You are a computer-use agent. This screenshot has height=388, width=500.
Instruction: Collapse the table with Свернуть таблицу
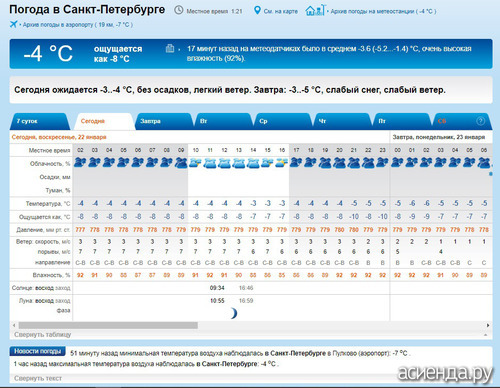pyautogui.click(x=43, y=334)
